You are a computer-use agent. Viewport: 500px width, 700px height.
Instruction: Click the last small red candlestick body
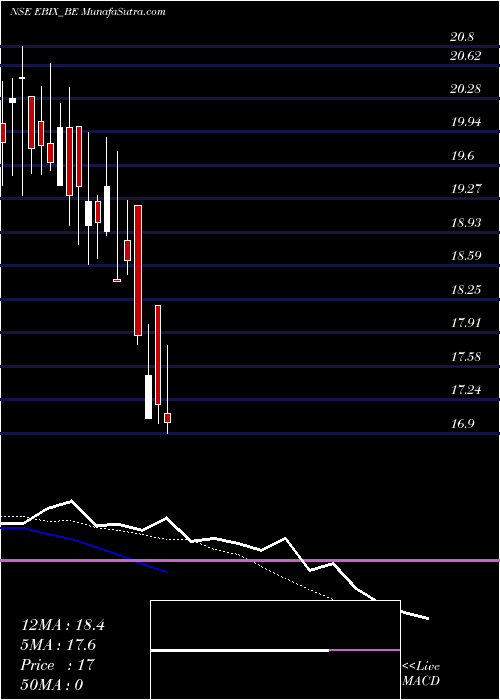pos(167,418)
